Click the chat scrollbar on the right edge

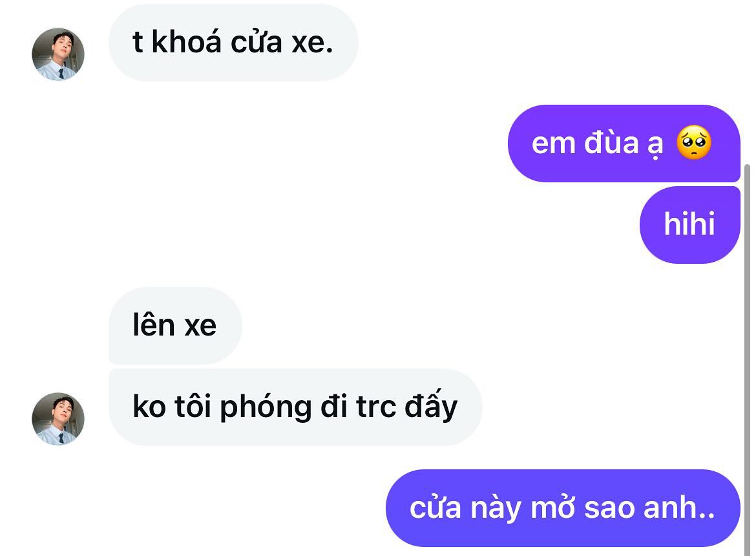[748, 359]
